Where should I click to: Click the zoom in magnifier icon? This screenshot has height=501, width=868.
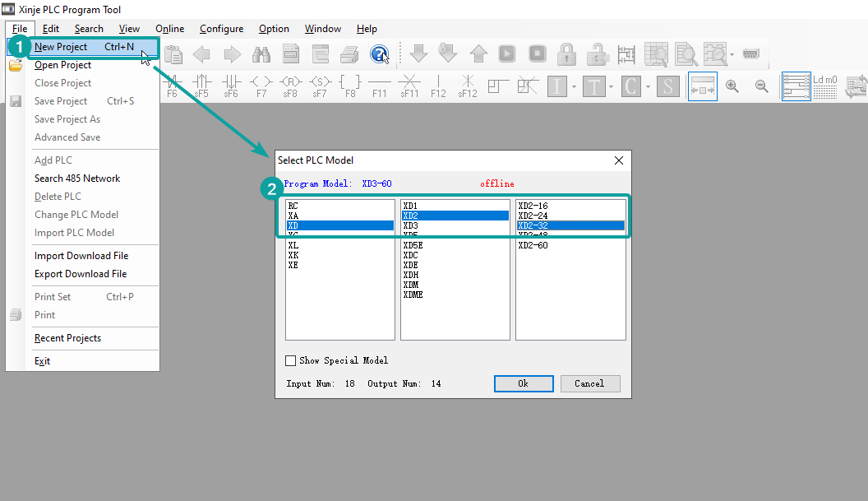point(732,86)
